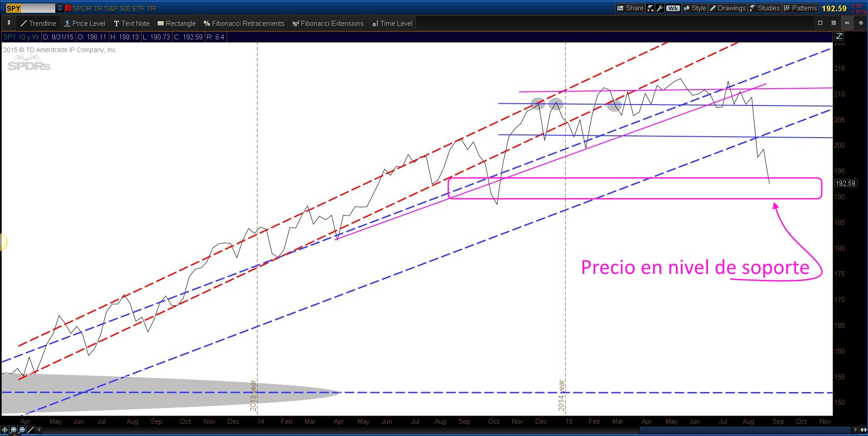Viewport: 868px width, 436px height.
Task: Select the Price Level drawing tool
Action: pyautogui.click(x=84, y=23)
